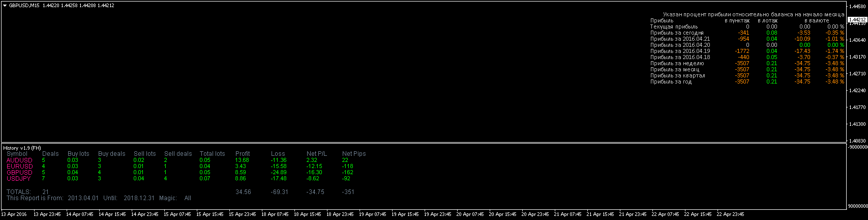Click the Loss column header
Image resolution: width=868 pixels, height=220 pixels.
(x=278, y=154)
